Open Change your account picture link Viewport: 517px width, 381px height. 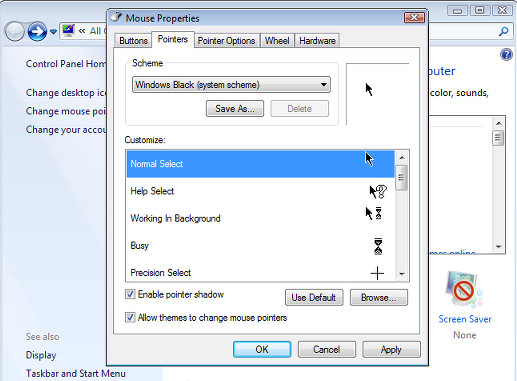pyautogui.click(x=66, y=129)
